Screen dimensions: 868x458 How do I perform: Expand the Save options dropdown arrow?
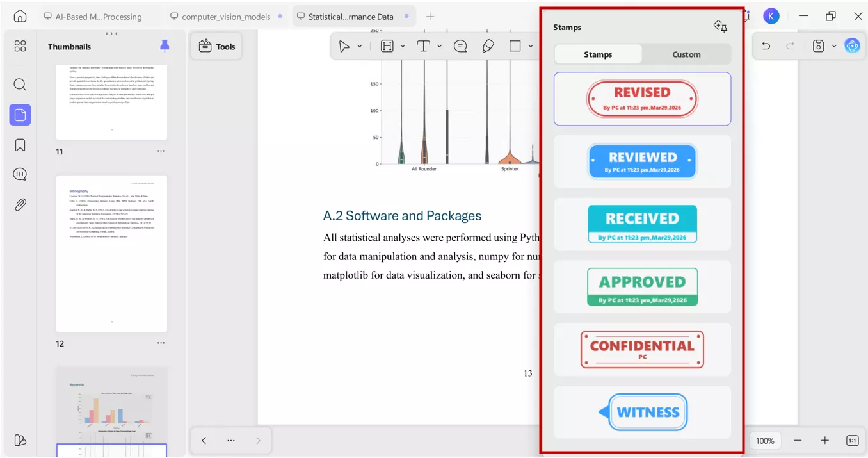point(834,46)
